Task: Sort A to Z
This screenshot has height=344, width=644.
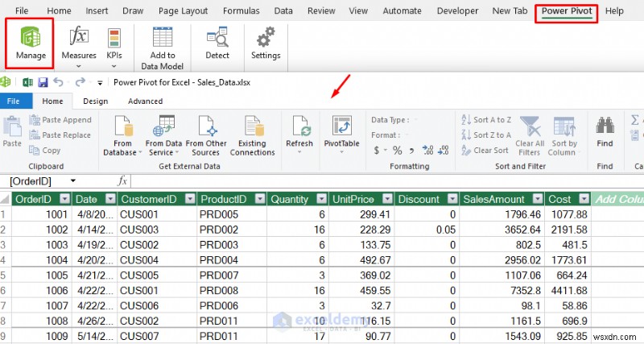Action: pyautogui.click(x=487, y=119)
